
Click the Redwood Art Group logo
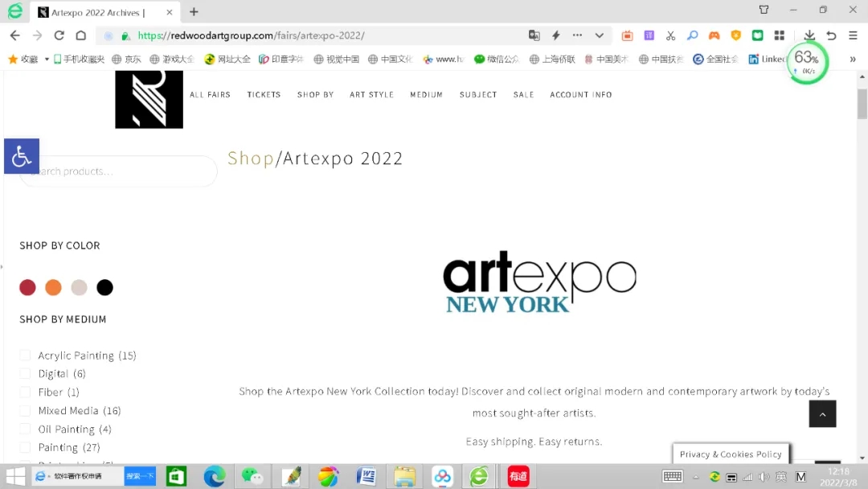point(149,99)
